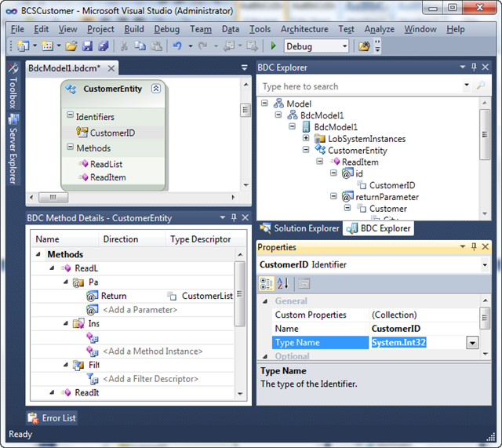Sort properties alphabetically with A-Z icon

[283, 283]
